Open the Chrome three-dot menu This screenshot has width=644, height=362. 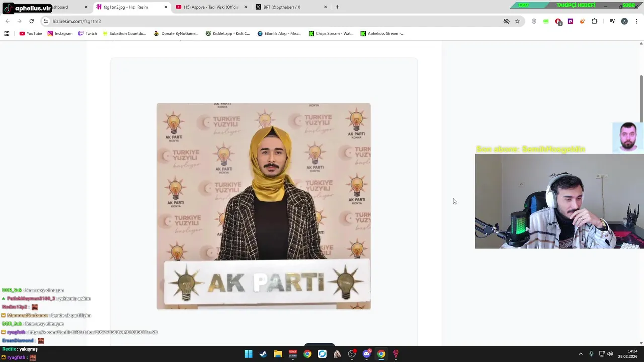(x=637, y=21)
